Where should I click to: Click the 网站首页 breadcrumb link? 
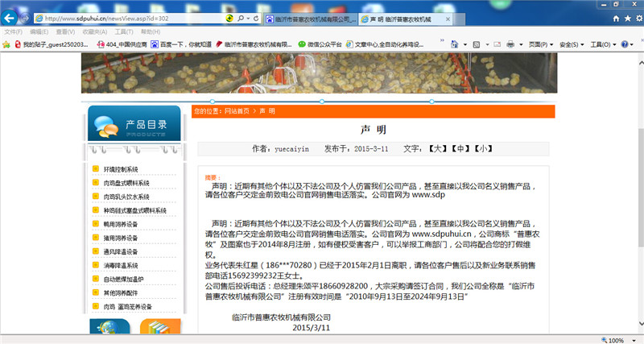coord(237,110)
